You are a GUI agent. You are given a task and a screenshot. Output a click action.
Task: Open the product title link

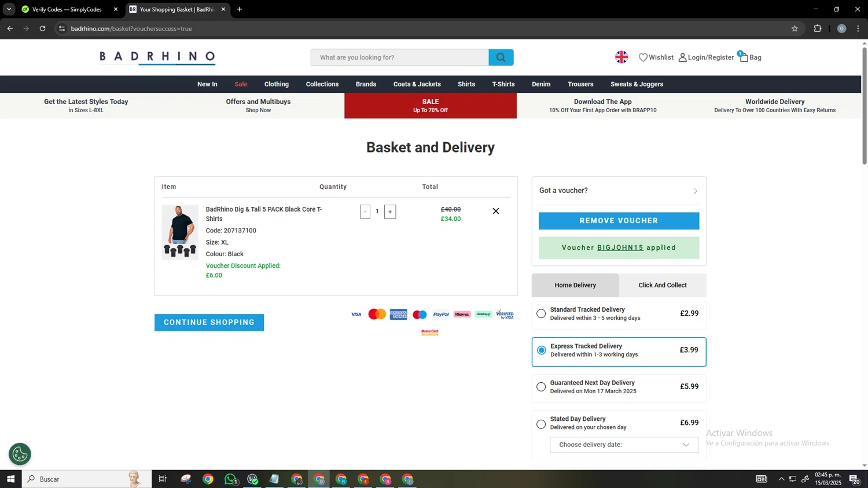pos(264,214)
